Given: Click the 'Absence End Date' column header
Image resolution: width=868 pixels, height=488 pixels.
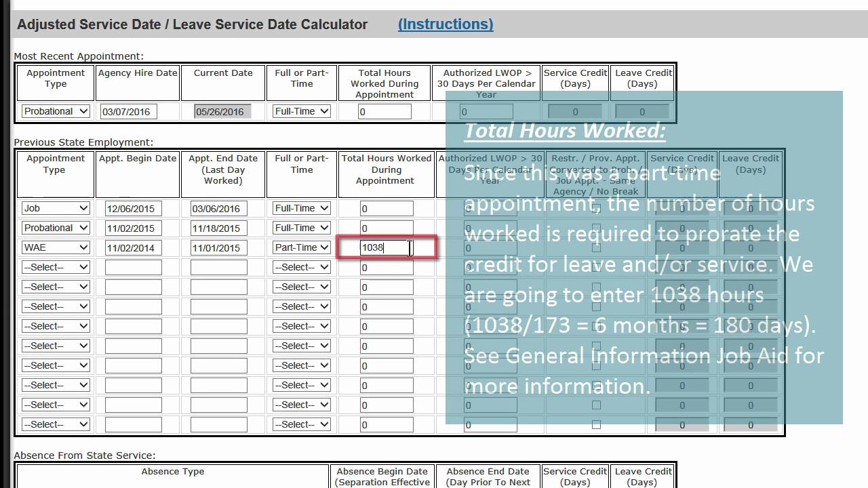Looking at the screenshot, I should [x=488, y=476].
